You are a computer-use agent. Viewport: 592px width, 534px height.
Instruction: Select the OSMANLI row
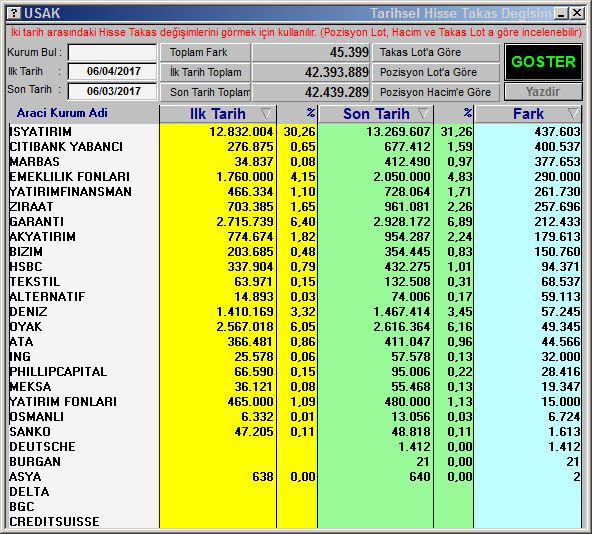tap(294, 417)
